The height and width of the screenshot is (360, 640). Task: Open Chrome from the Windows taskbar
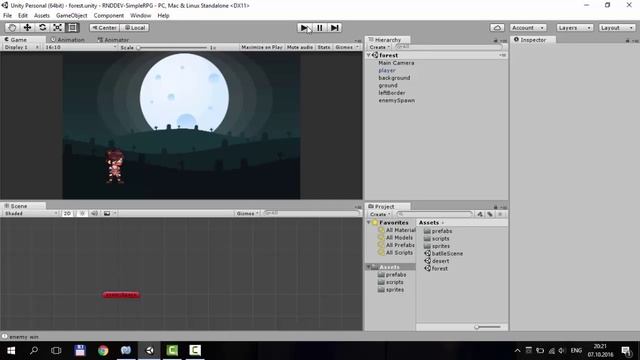103,351
